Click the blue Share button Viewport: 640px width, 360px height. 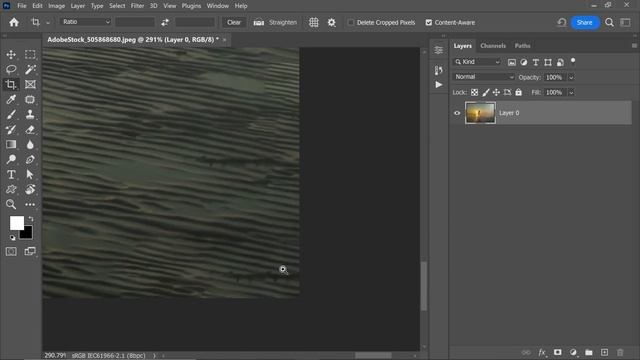click(584, 22)
